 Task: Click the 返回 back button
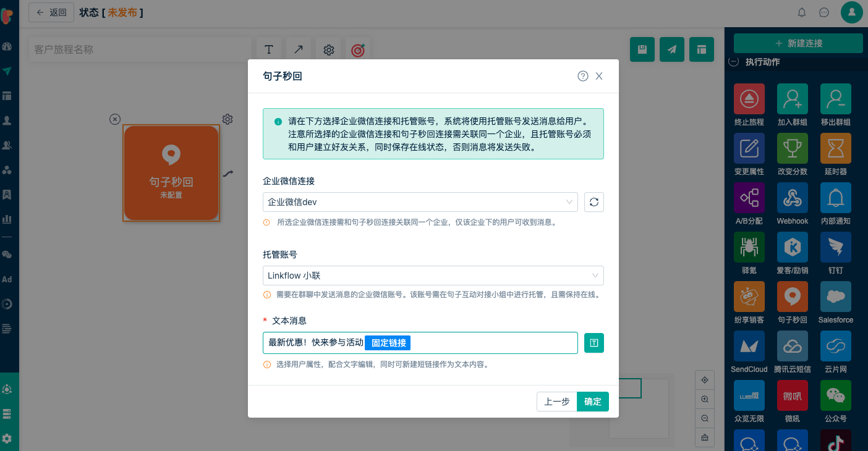coord(51,12)
